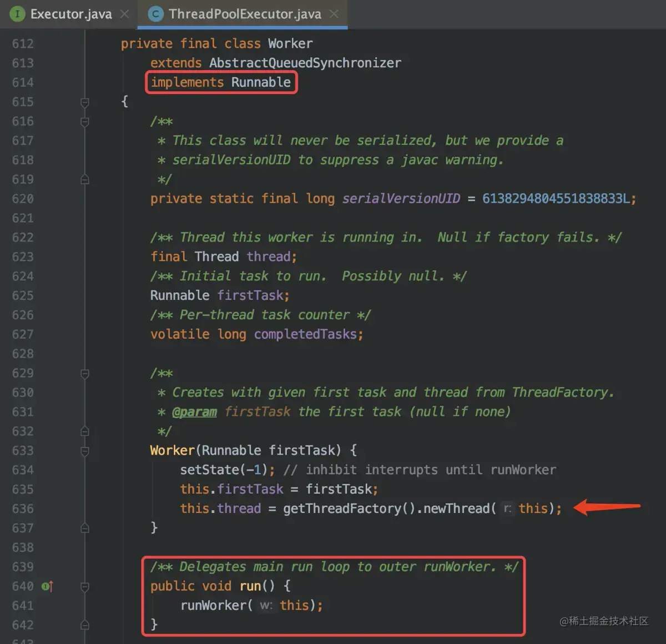The image size is (666, 644).
Task: Click the newThread method call
Action: [x=457, y=509]
